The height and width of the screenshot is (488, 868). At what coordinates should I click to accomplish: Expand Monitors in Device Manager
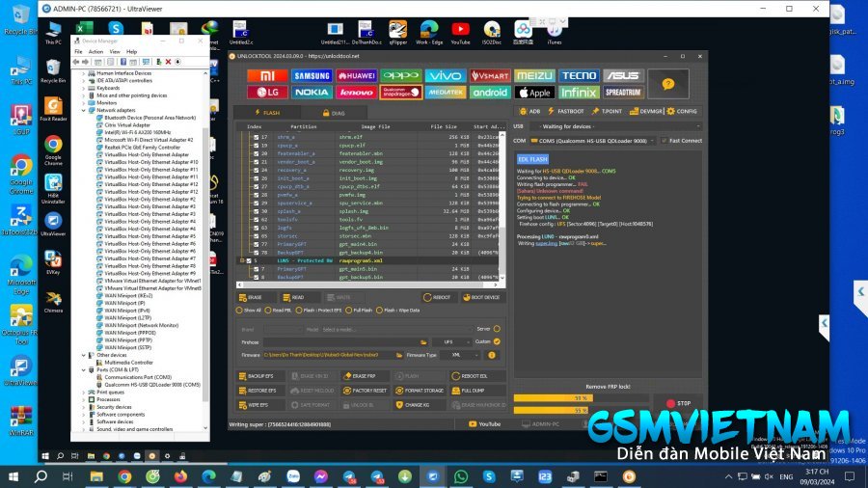click(84, 103)
